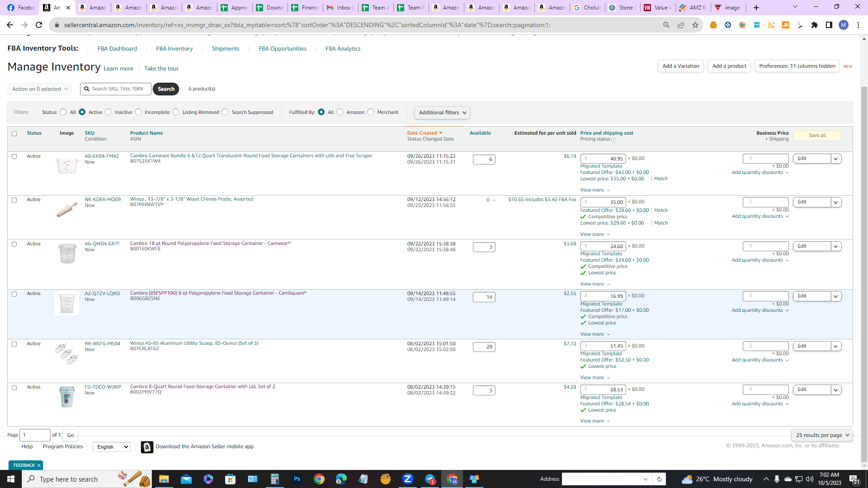This screenshot has height=488, width=868.
Task: Open Edit dropdown arrow for A8-KKR4-FM42
Action: pos(836,159)
